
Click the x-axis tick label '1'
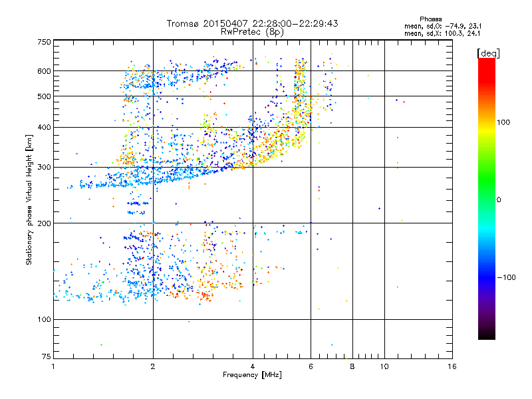(x=53, y=366)
